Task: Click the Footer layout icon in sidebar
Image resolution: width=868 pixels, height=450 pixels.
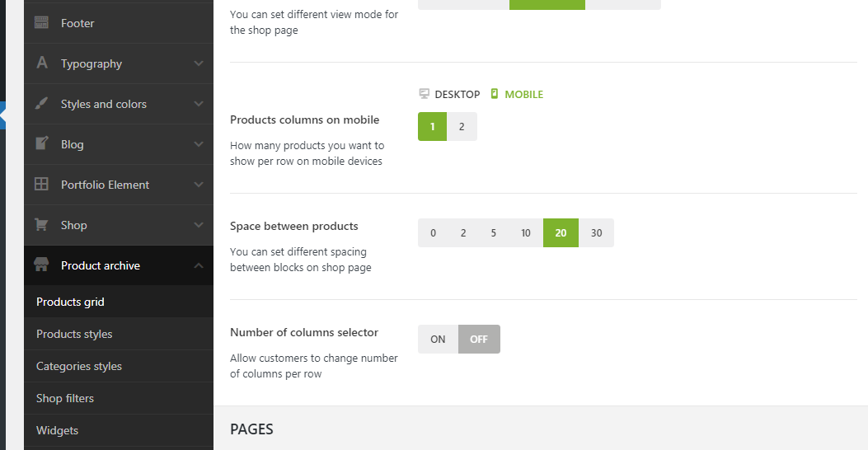Action: click(x=41, y=23)
